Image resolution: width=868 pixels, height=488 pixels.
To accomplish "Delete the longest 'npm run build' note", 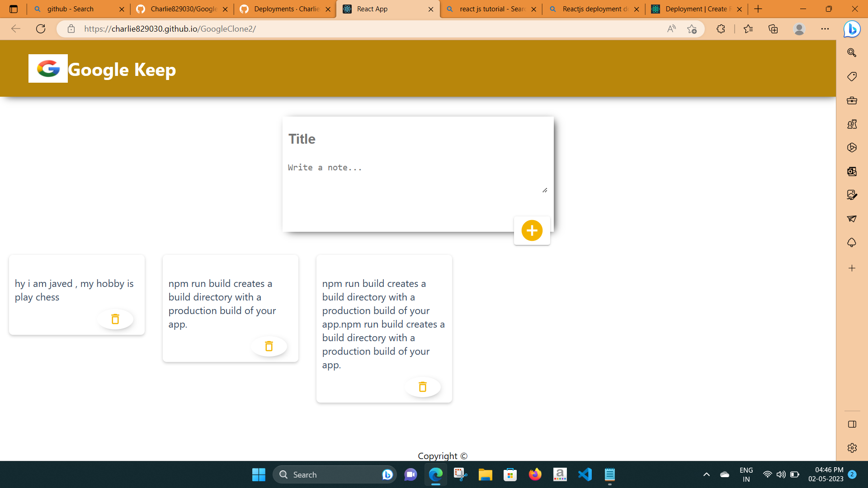I will coord(423,387).
